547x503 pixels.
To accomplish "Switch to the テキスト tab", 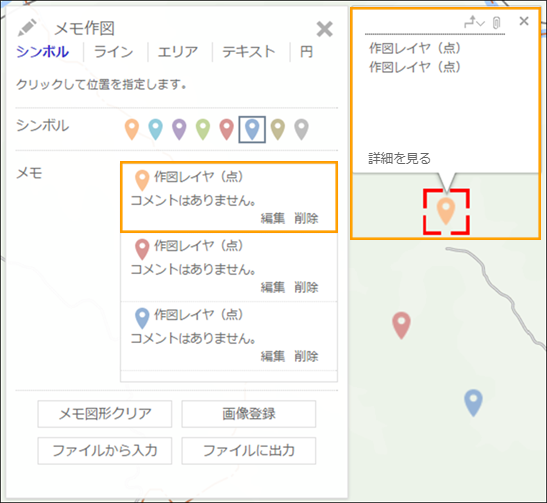I will tap(249, 52).
